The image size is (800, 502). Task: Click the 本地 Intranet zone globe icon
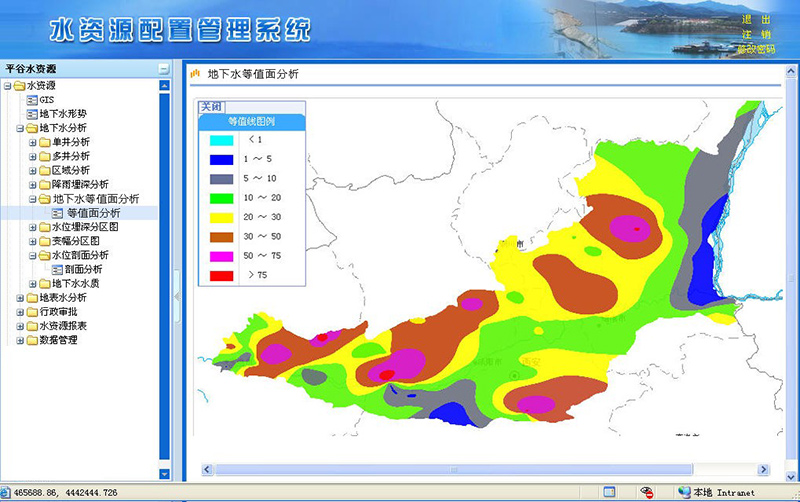684,492
